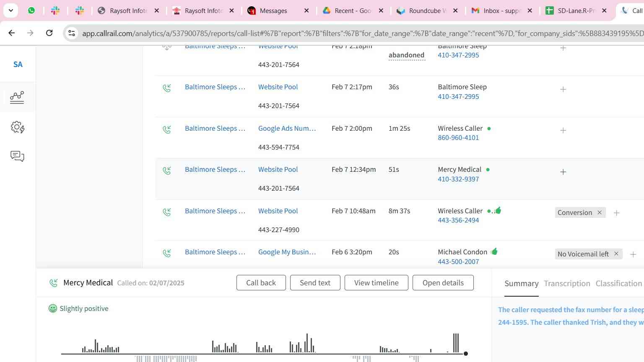Add tag plus icon for Feb 7 2:17pm call
This screenshot has height=362, width=644.
click(x=563, y=89)
